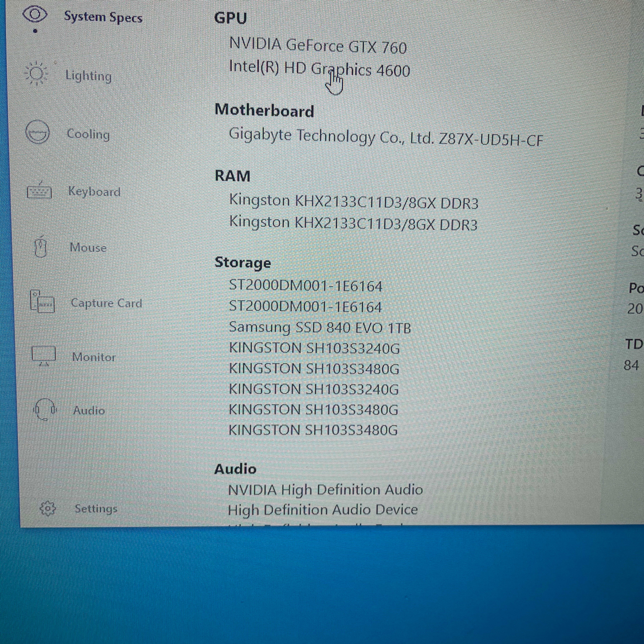The width and height of the screenshot is (644, 644).
Task: Click the Settings gear icon
Action: 47,508
